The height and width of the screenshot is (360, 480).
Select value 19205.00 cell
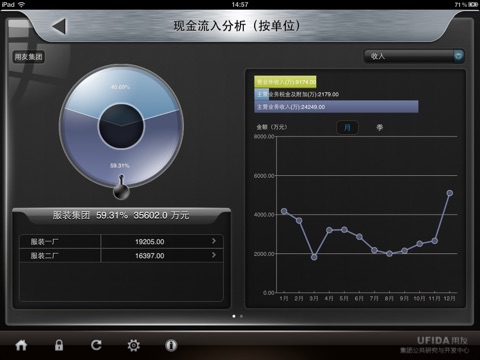tap(150, 241)
